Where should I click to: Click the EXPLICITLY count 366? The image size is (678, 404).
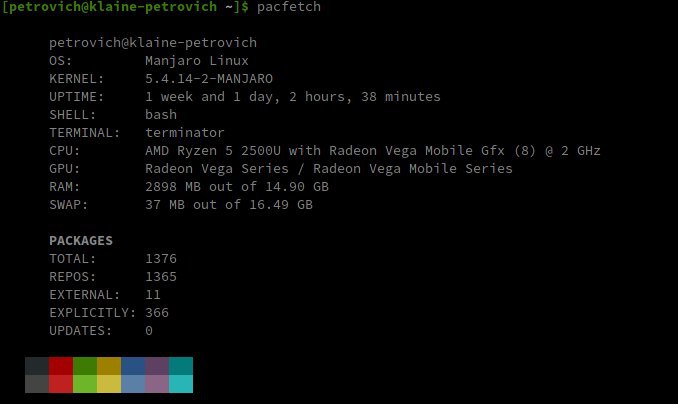pyautogui.click(x=157, y=313)
